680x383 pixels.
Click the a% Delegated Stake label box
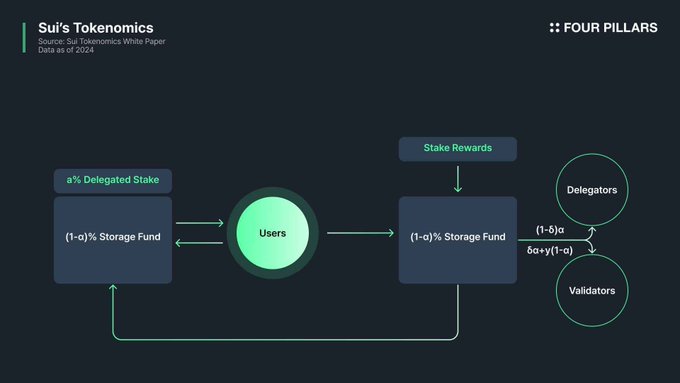click(113, 180)
